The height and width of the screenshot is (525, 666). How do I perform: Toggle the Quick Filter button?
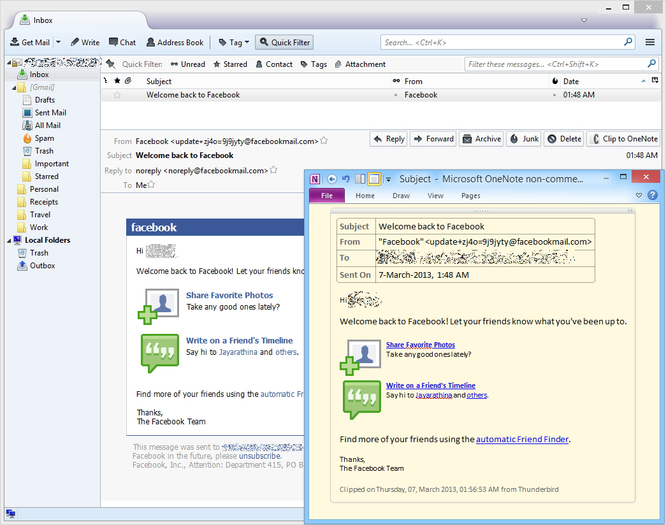(285, 42)
